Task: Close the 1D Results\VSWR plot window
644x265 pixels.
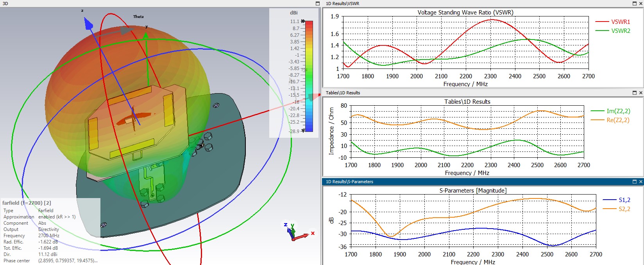Action: tap(640, 4)
